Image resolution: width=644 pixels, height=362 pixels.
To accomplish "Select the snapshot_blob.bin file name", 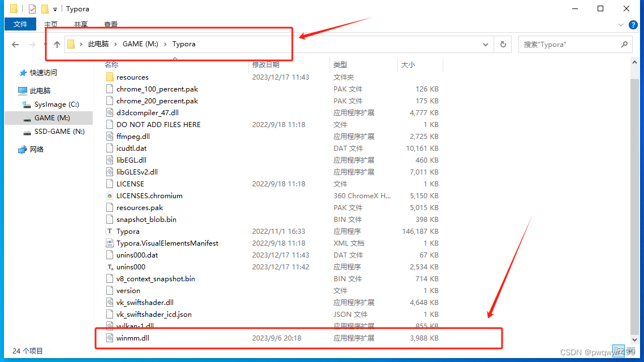I will (146, 220).
